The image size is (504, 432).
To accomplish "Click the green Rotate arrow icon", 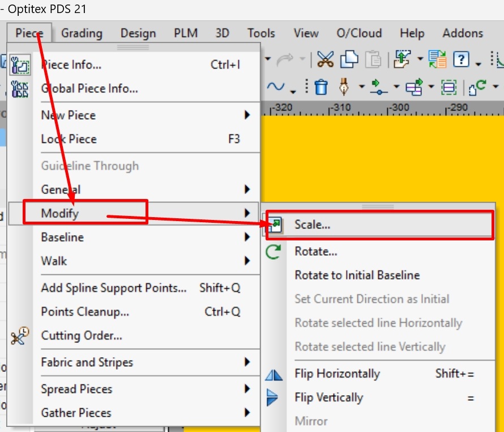I will pyautogui.click(x=274, y=252).
